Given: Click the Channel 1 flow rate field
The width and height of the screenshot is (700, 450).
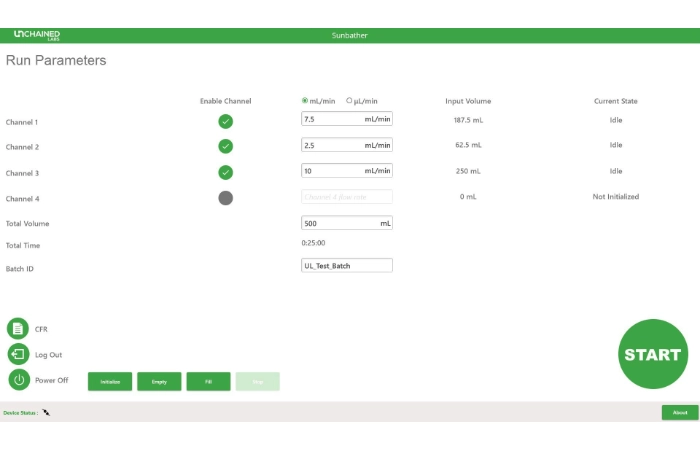Looking at the screenshot, I should (x=332, y=119).
